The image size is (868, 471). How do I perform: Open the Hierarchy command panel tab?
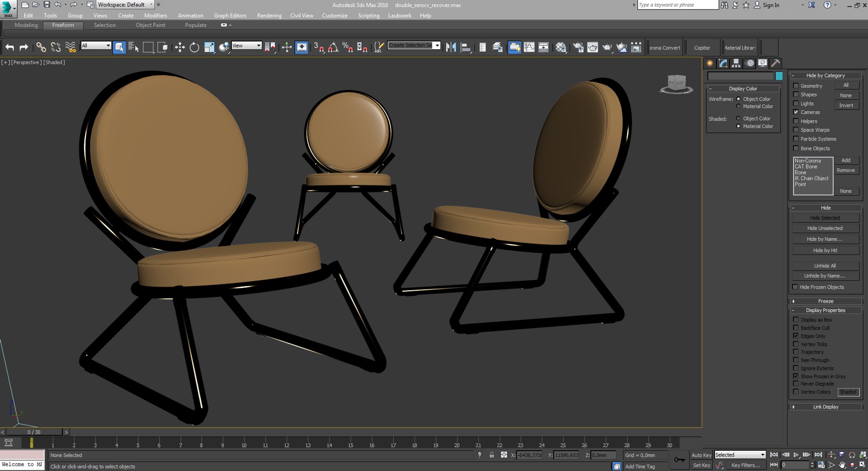[736, 63]
